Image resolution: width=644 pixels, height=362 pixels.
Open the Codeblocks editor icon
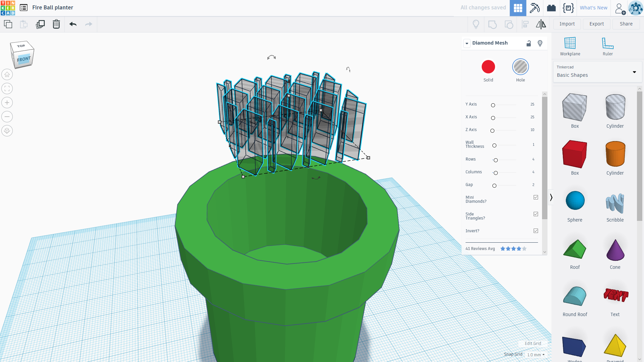pyautogui.click(x=568, y=8)
